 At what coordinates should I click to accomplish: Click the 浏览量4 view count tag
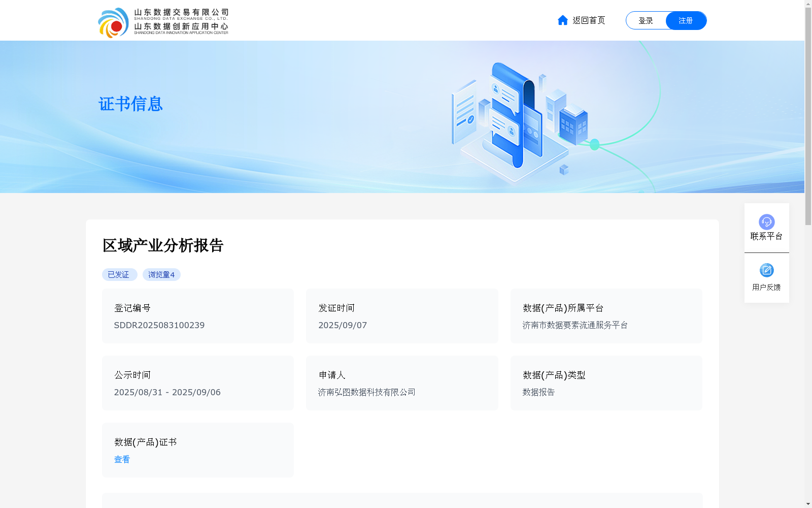[161, 275]
